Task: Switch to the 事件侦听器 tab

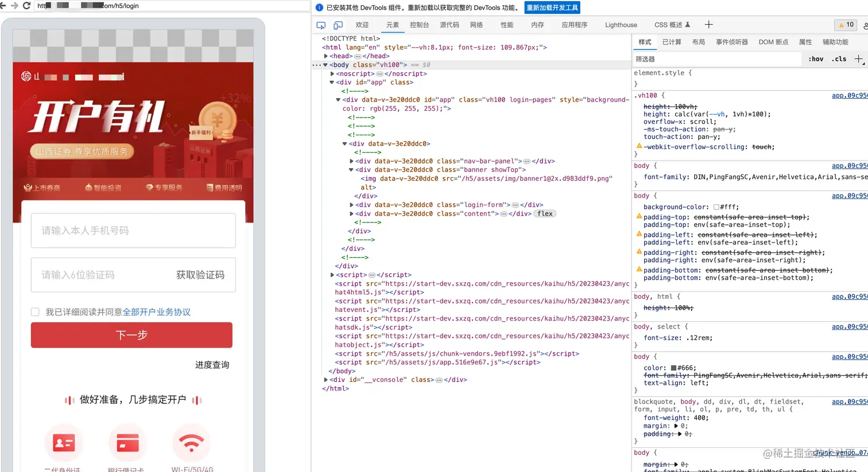Action: (x=732, y=42)
